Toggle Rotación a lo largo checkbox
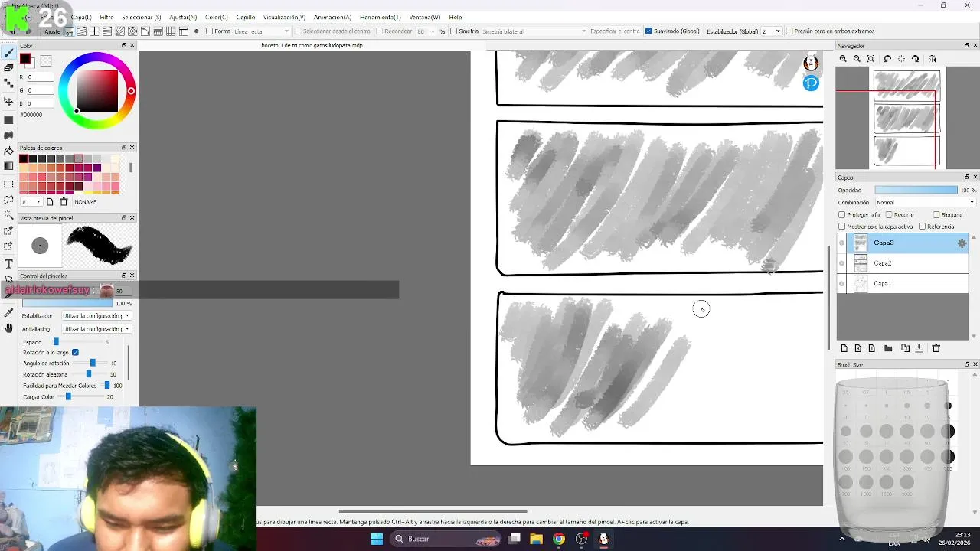This screenshot has height=551, width=980. (75, 352)
